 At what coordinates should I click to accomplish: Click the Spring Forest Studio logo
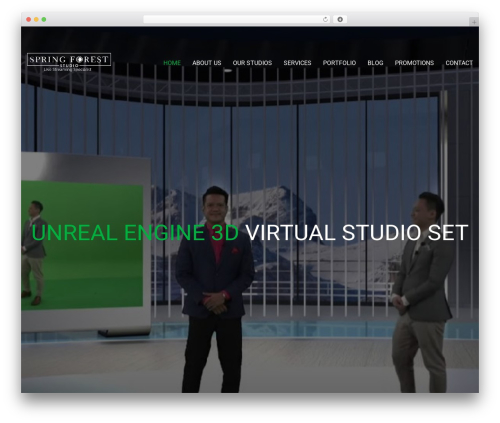click(x=69, y=62)
